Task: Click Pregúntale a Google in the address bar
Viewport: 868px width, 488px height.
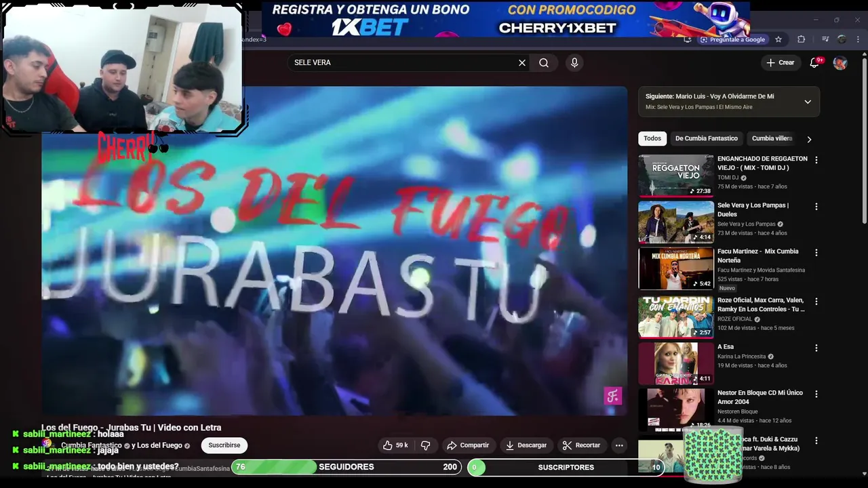Action: (732, 39)
